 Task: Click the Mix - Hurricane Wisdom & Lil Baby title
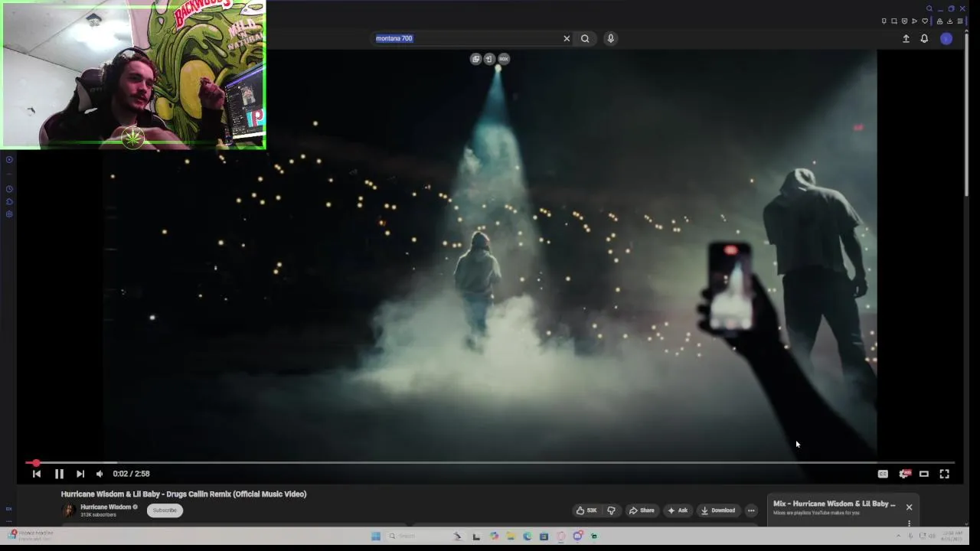[x=834, y=504]
